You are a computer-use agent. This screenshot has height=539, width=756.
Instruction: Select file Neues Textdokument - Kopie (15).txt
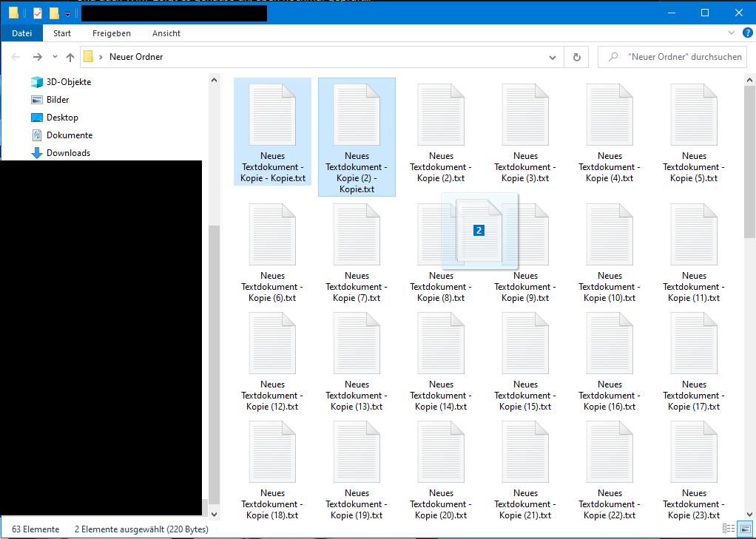point(525,361)
